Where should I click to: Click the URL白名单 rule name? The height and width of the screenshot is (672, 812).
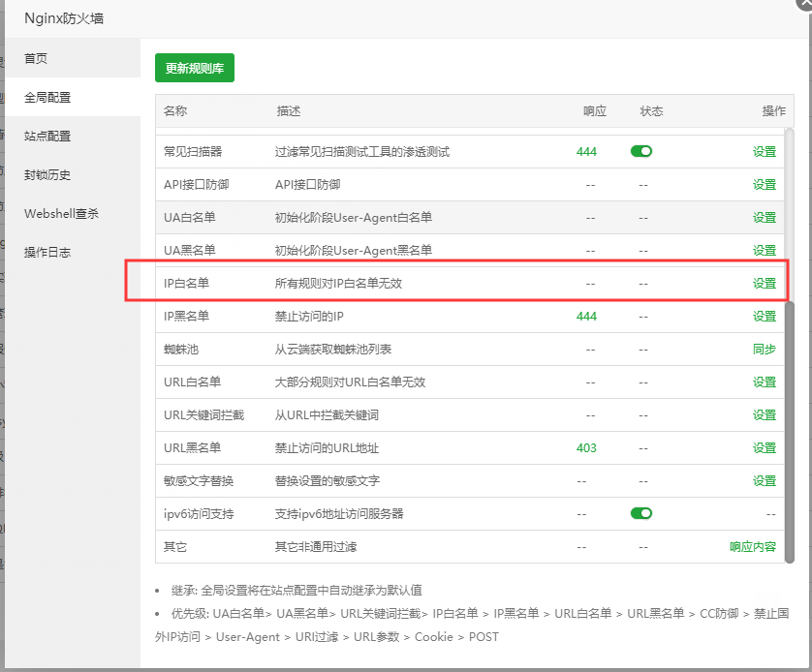[192, 382]
